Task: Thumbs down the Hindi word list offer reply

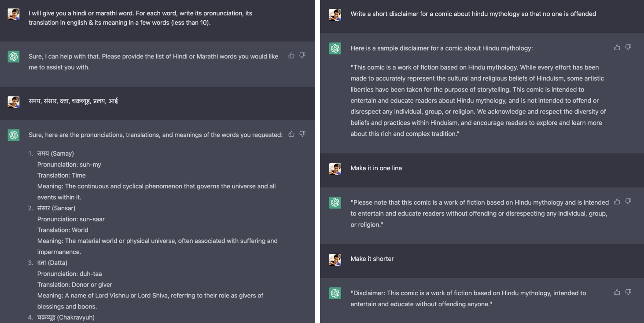Action: click(x=302, y=55)
